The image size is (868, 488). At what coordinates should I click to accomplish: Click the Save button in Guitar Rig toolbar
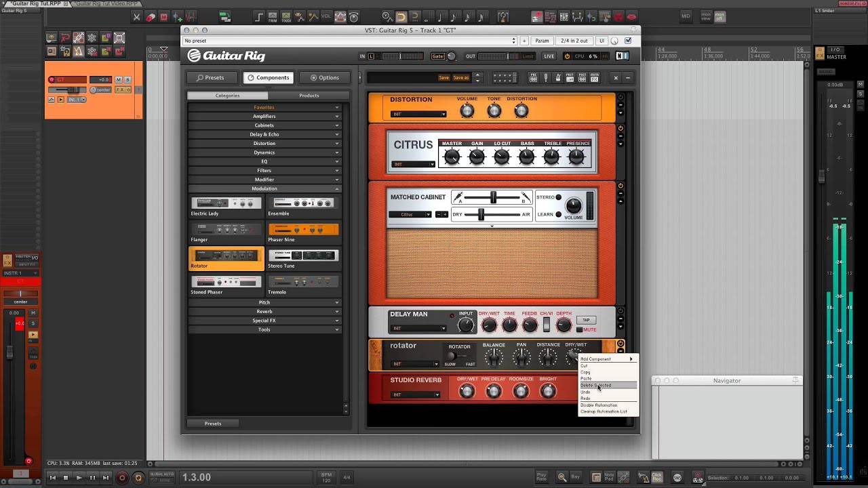pos(443,78)
